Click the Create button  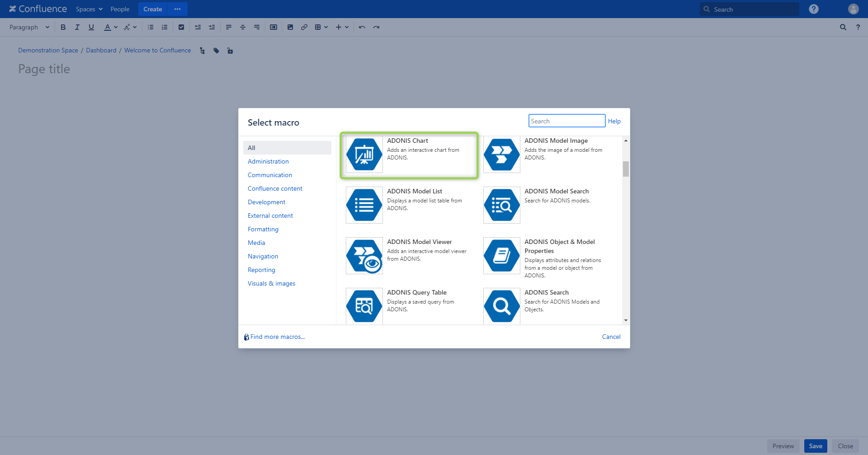153,9
